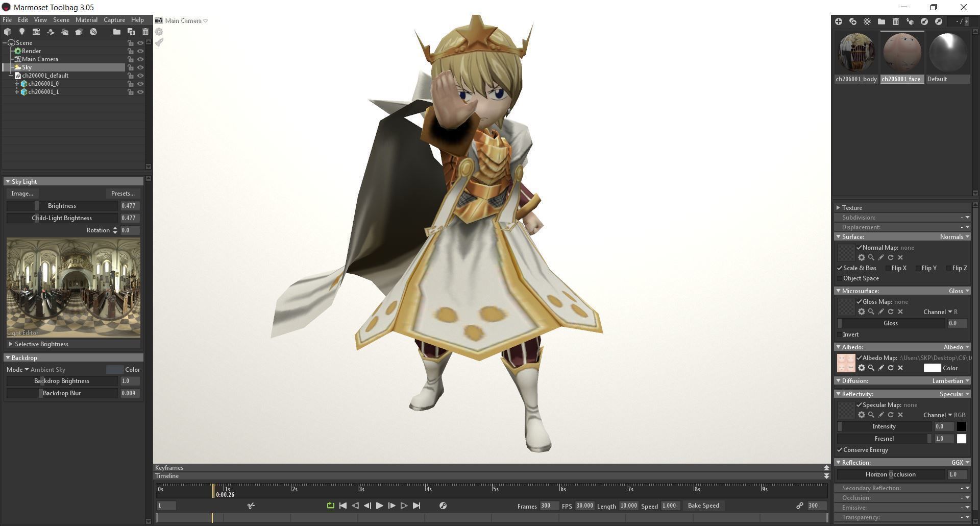The width and height of the screenshot is (980, 526).
Task: Open Reflectivity Specular dropdown
Action: click(954, 394)
